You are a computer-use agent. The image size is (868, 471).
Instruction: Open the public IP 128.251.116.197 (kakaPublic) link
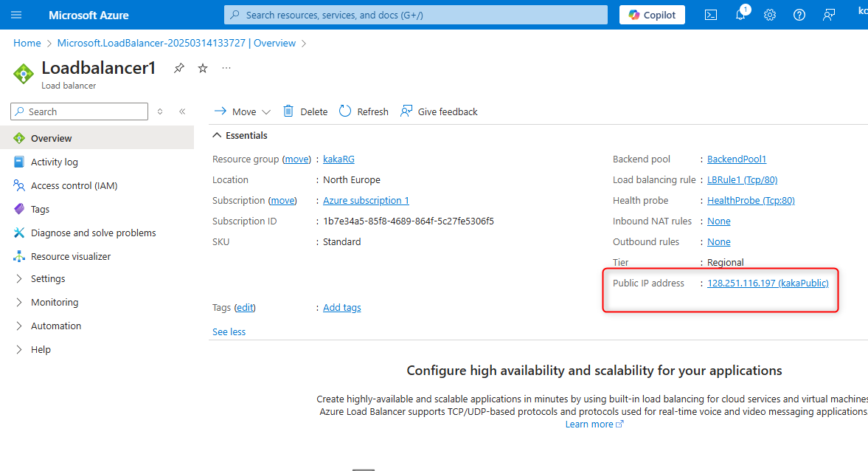(x=768, y=283)
